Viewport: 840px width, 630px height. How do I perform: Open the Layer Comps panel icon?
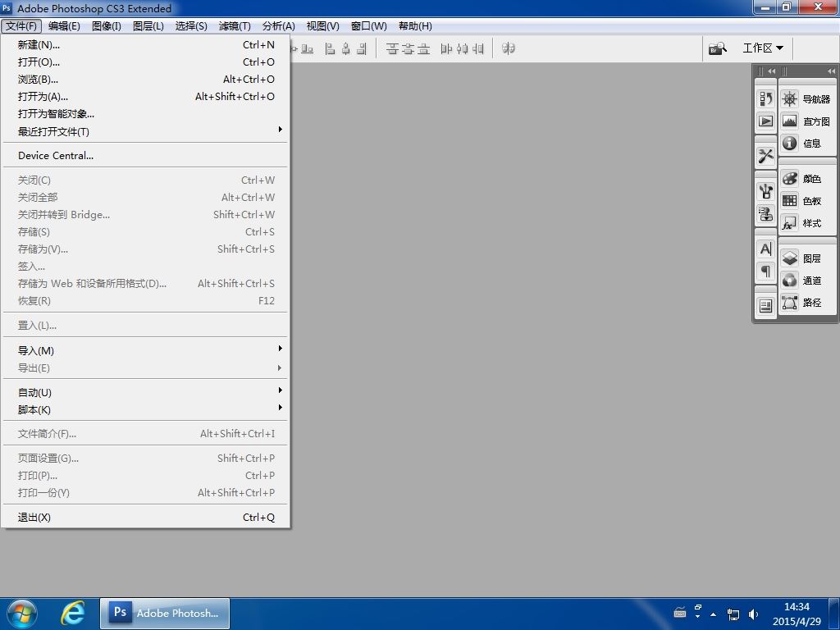765,306
